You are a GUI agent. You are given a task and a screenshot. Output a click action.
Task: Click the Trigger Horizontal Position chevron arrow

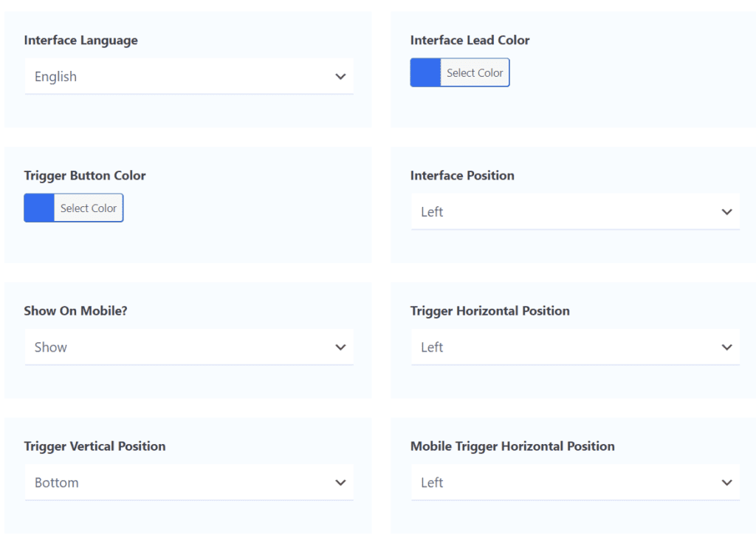pyautogui.click(x=726, y=347)
